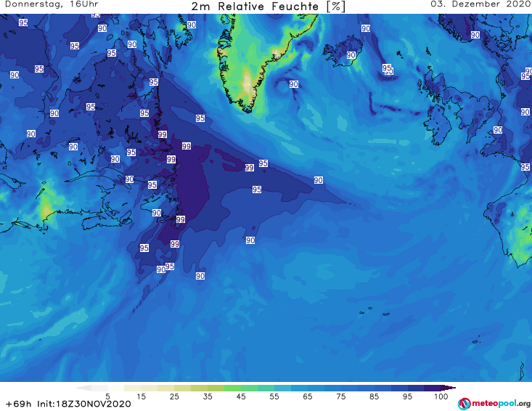This screenshot has width=532, height=411.
Task: Select the "+69h" forecast hour text
Action: click(x=18, y=404)
